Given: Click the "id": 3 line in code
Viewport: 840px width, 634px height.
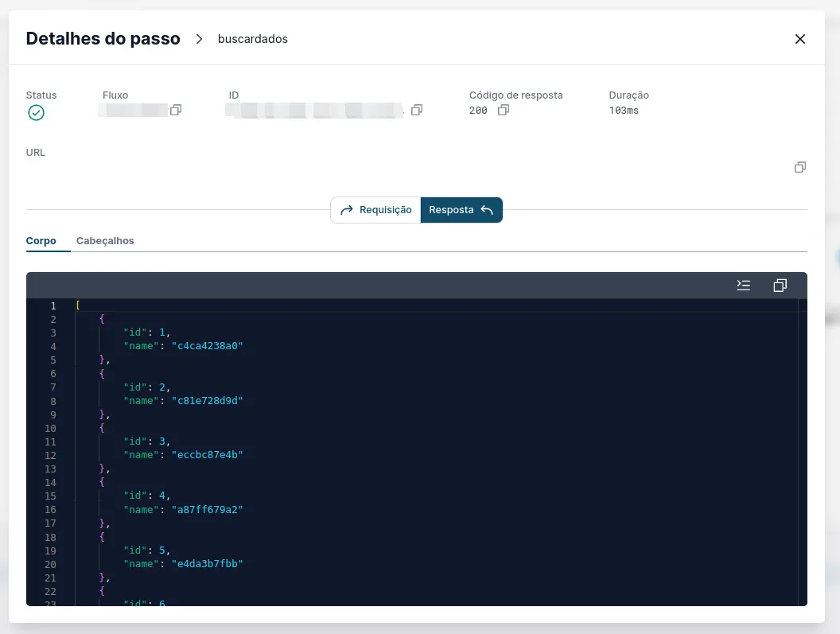Looking at the screenshot, I should coord(147,441).
